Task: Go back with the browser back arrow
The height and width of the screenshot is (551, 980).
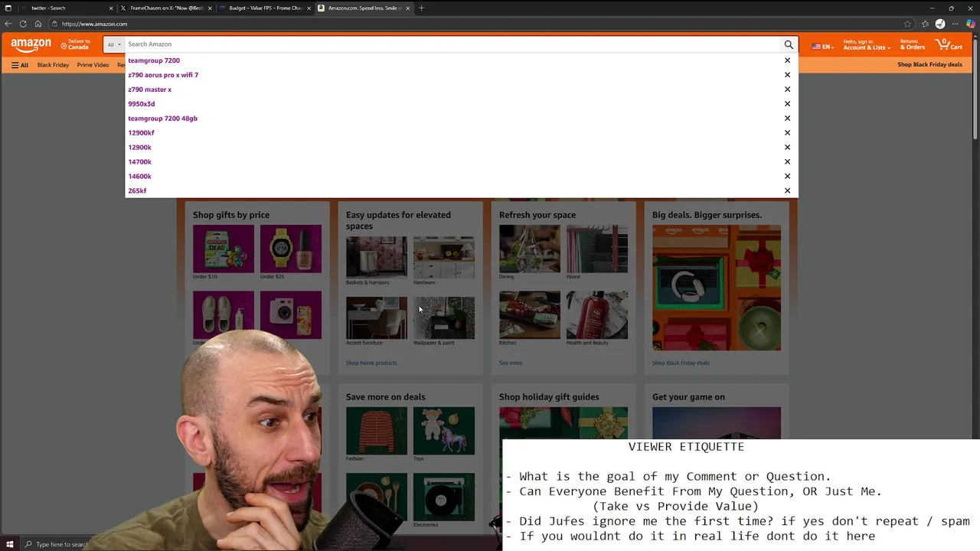Action: coord(8,24)
